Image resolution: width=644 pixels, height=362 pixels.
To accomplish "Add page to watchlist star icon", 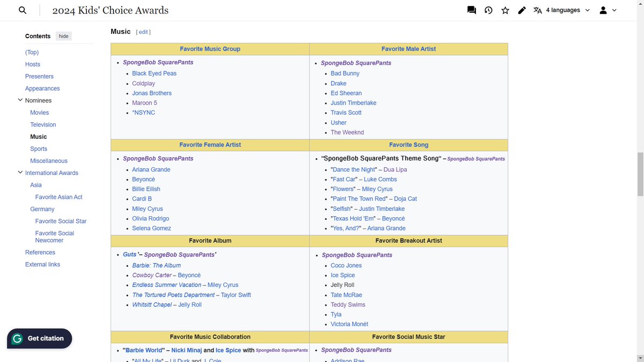I will (505, 10).
